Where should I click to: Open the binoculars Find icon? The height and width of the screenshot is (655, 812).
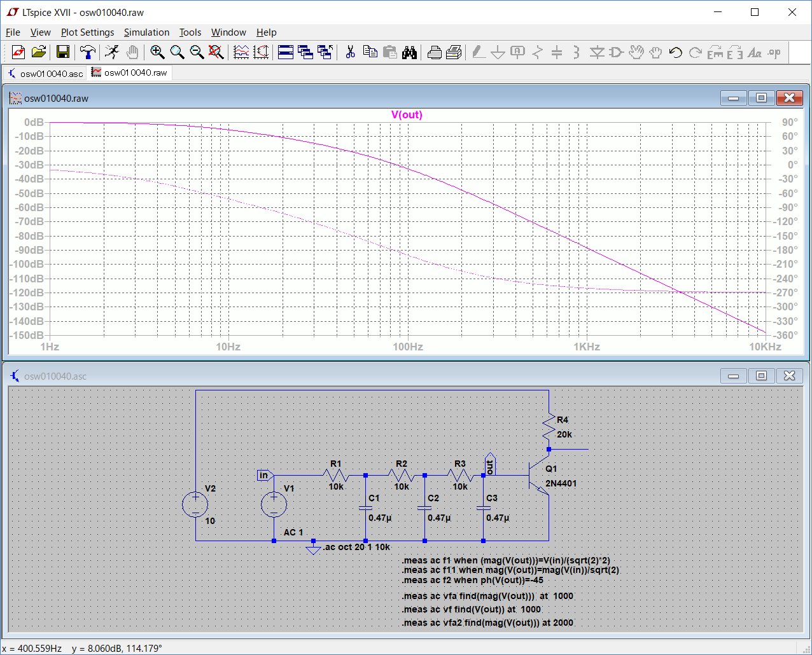(x=410, y=52)
